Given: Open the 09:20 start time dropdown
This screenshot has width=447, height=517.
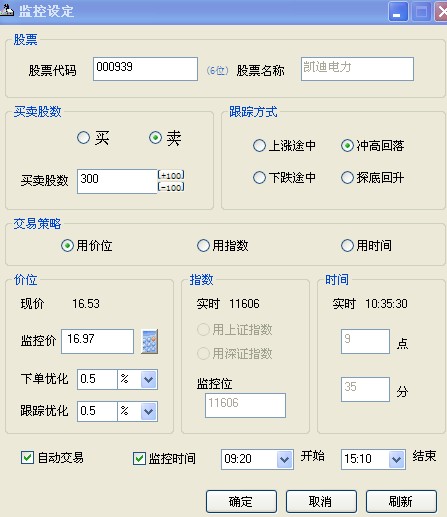Looking at the screenshot, I should pyautogui.click(x=284, y=459).
